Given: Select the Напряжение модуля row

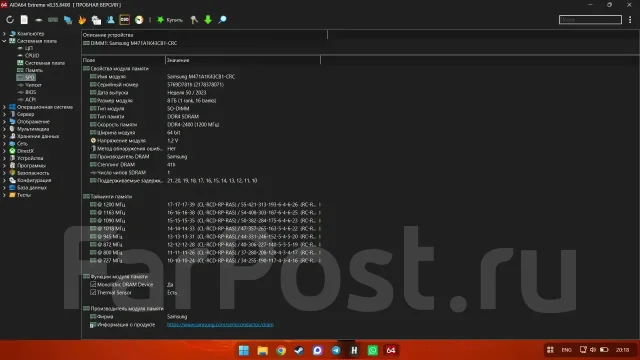Looking at the screenshot, I should (201, 140).
